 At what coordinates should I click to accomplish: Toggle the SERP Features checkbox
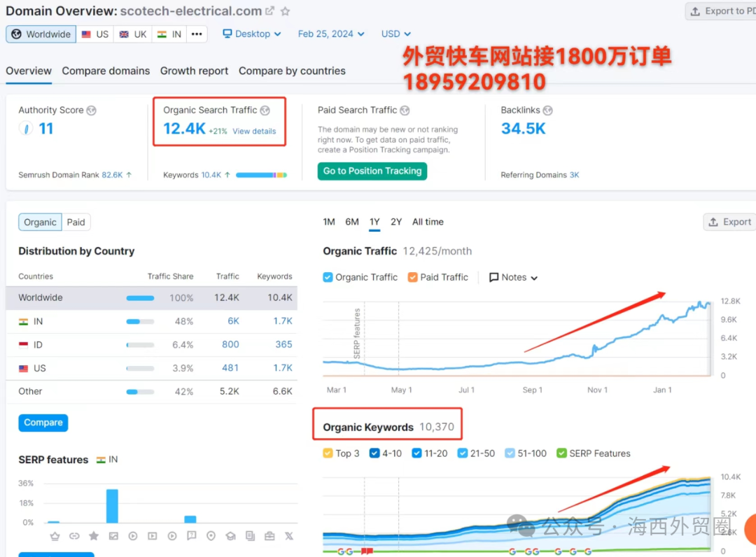[561, 453]
